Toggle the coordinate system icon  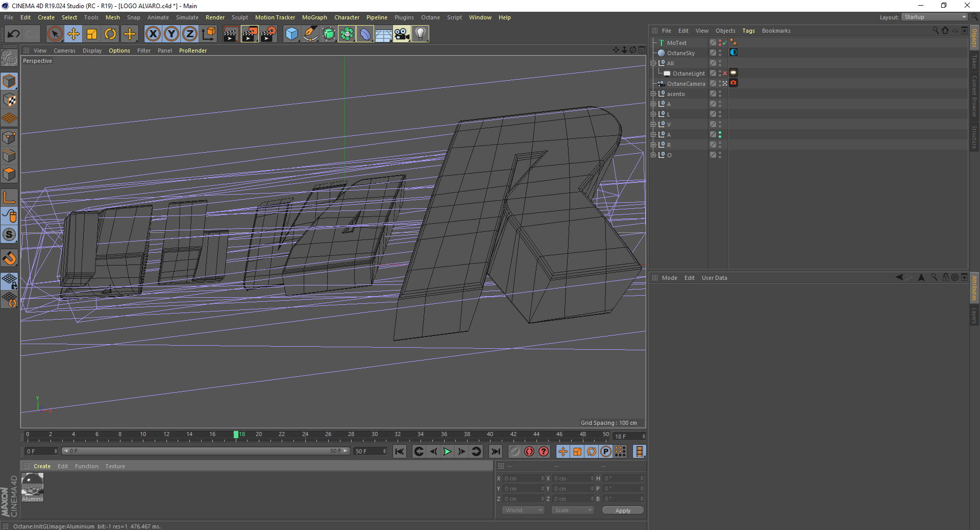tap(208, 34)
